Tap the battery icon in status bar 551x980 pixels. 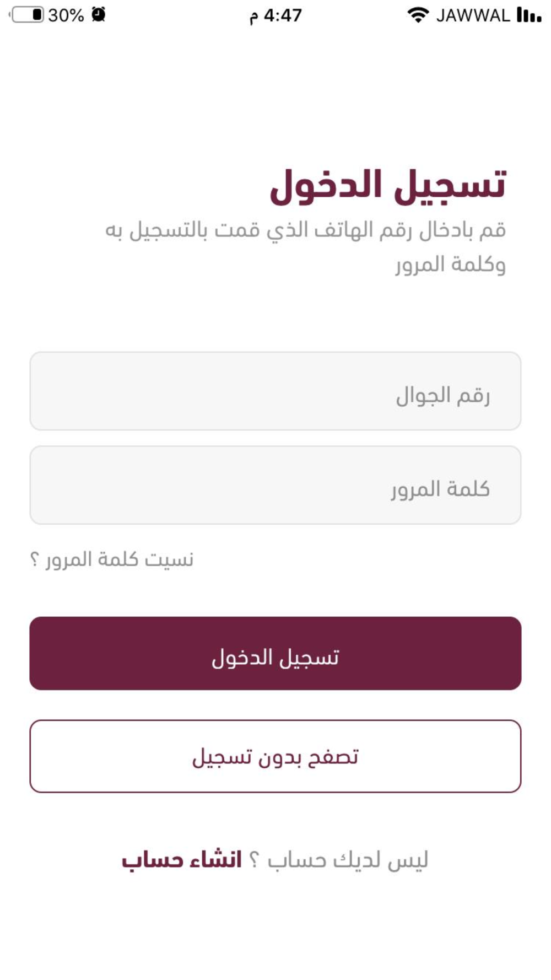point(26,15)
